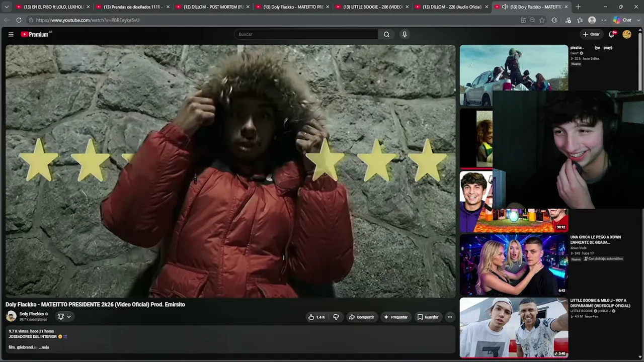Switch to 'LITTLE BOOGIE - 206' tab
Image resolution: width=644 pixels, height=362 pixels.
tap(371, 7)
